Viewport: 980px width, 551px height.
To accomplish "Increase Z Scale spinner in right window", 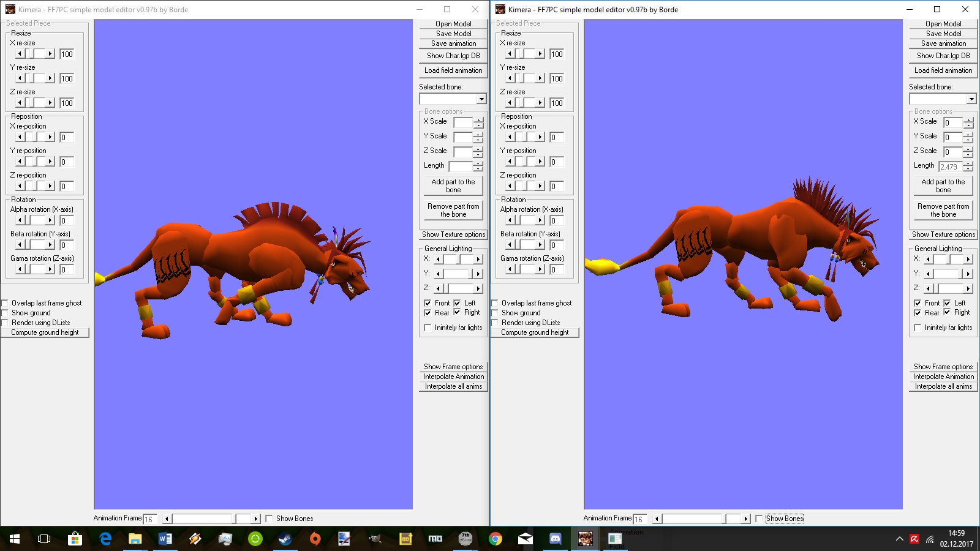I will point(968,149).
